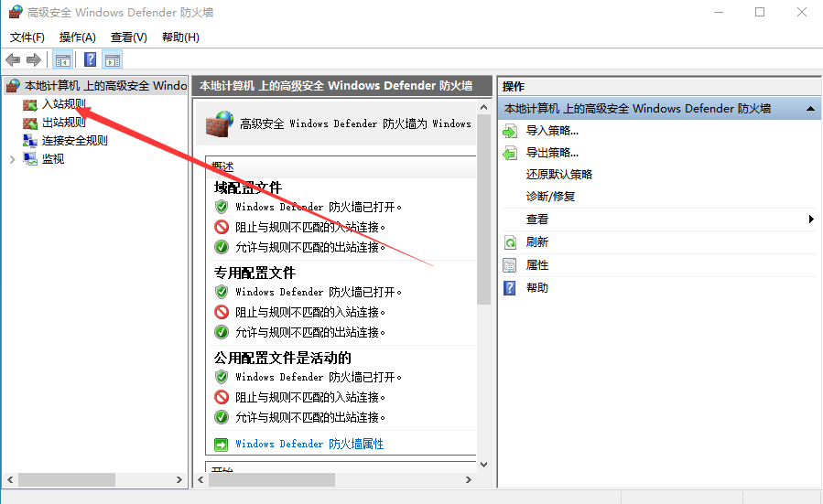
Task: Click 还原默认策略 action
Action: (x=559, y=175)
